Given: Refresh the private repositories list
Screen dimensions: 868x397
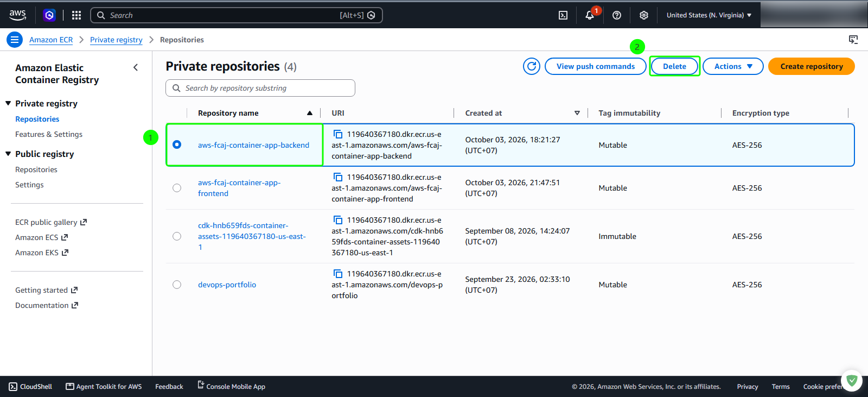Looking at the screenshot, I should [532, 66].
